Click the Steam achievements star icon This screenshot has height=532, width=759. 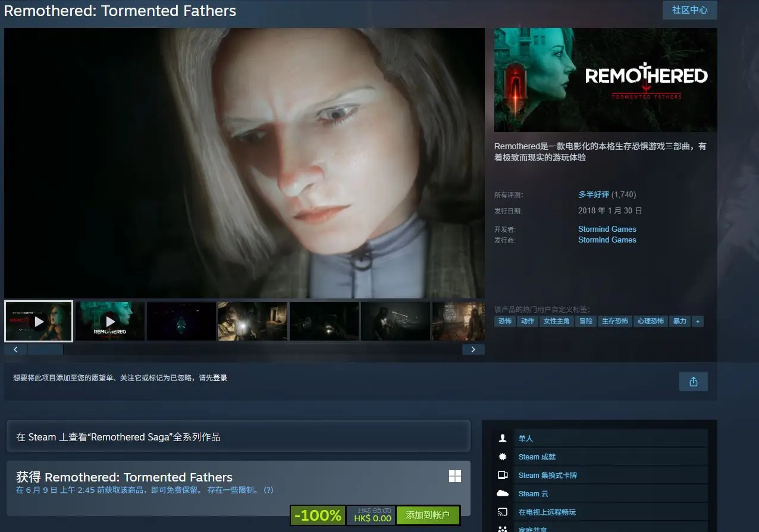(x=503, y=457)
